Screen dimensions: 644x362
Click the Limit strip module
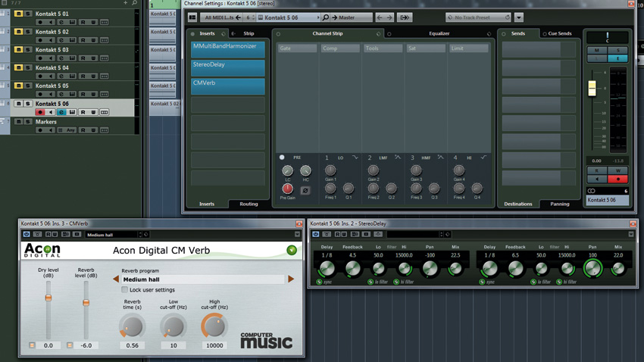(469, 48)
